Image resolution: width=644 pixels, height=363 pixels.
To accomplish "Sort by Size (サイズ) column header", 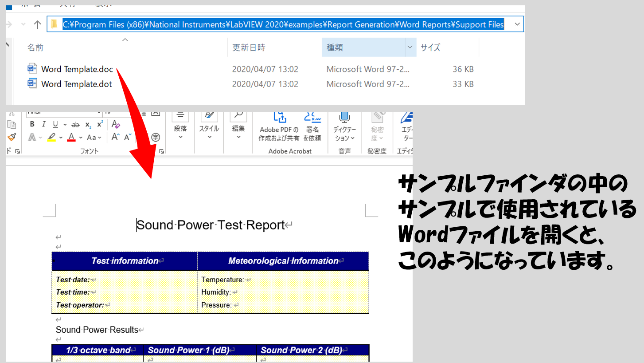I will pos(430,47).
